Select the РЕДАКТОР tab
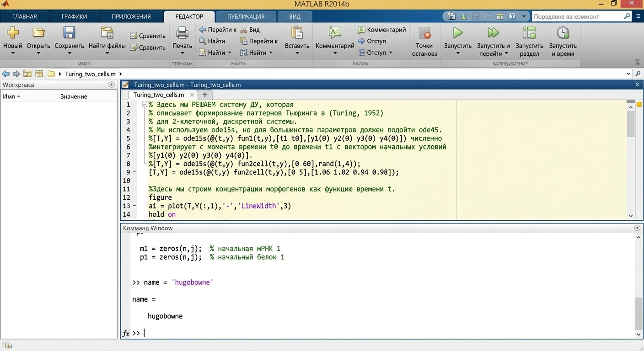The height and width of the screenshot is (351, 644). (189, 16)
